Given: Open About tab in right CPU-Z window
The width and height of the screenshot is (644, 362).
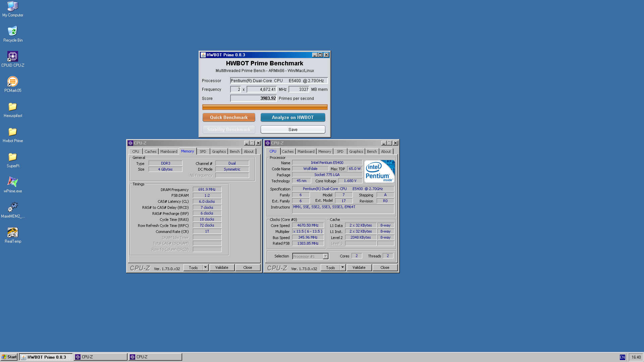Looking at the screenshot, I should click(386, 152).
